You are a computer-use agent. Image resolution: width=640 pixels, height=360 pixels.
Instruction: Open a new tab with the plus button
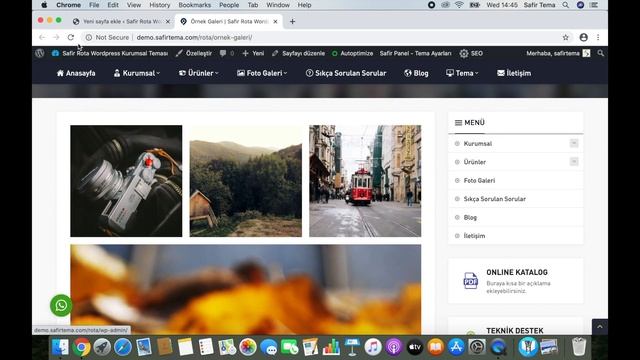tap(292, 21)
